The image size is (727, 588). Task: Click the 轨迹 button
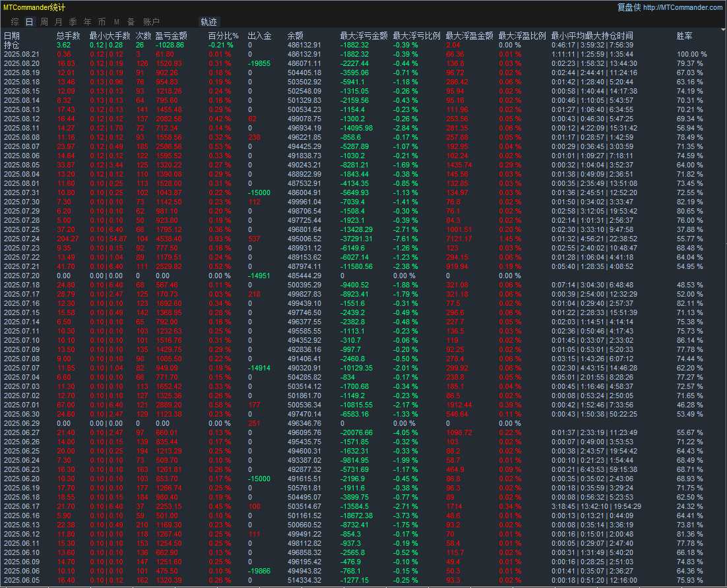[x=208, y=22]
